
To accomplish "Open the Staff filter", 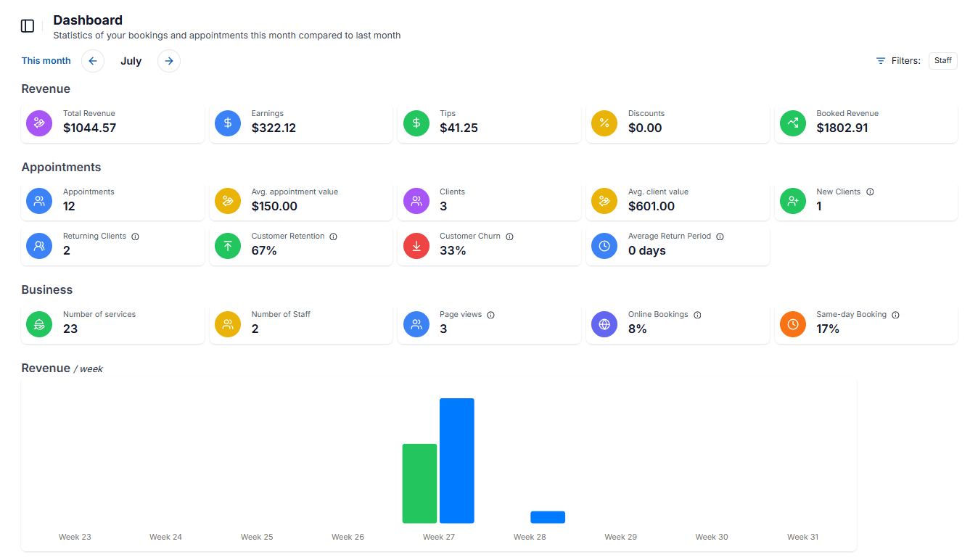I will pyautogui.click(x=942, y=60).
